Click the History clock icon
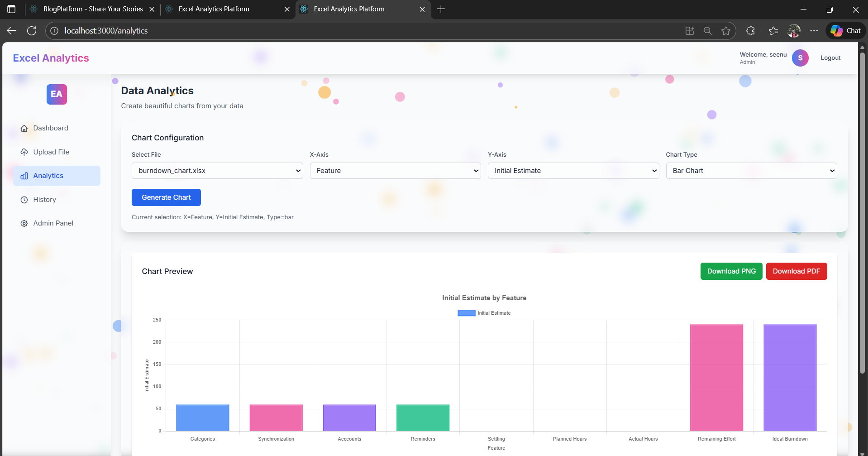 click(24, 200)
